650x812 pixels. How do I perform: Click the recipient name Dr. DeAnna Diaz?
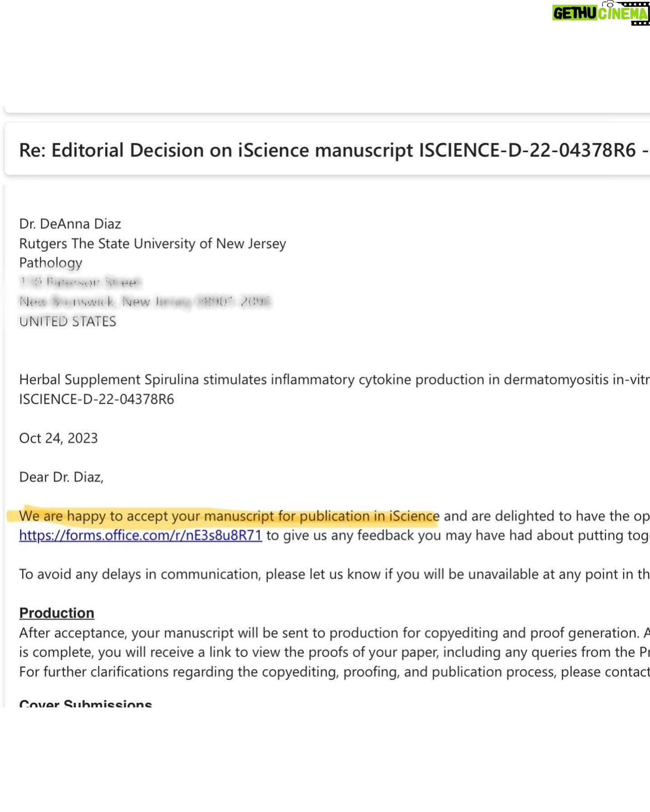pos(70,224)
